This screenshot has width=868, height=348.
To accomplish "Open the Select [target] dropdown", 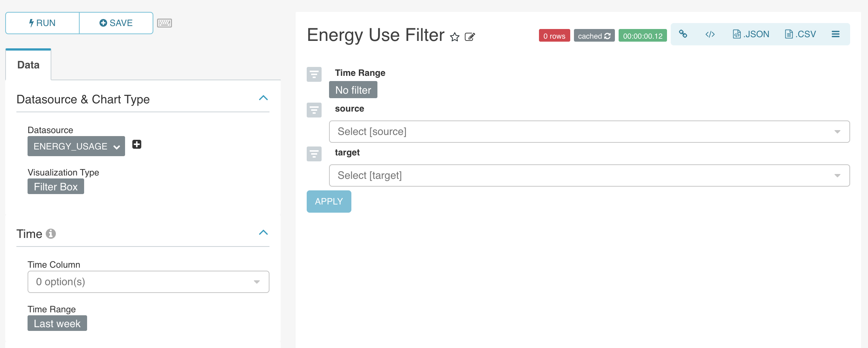I will point(590,175).
